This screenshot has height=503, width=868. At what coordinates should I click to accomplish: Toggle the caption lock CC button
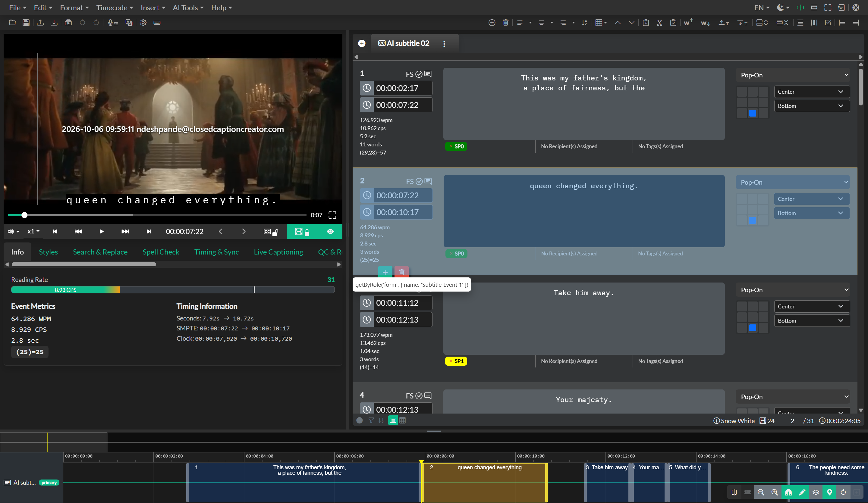coord(271,231)
